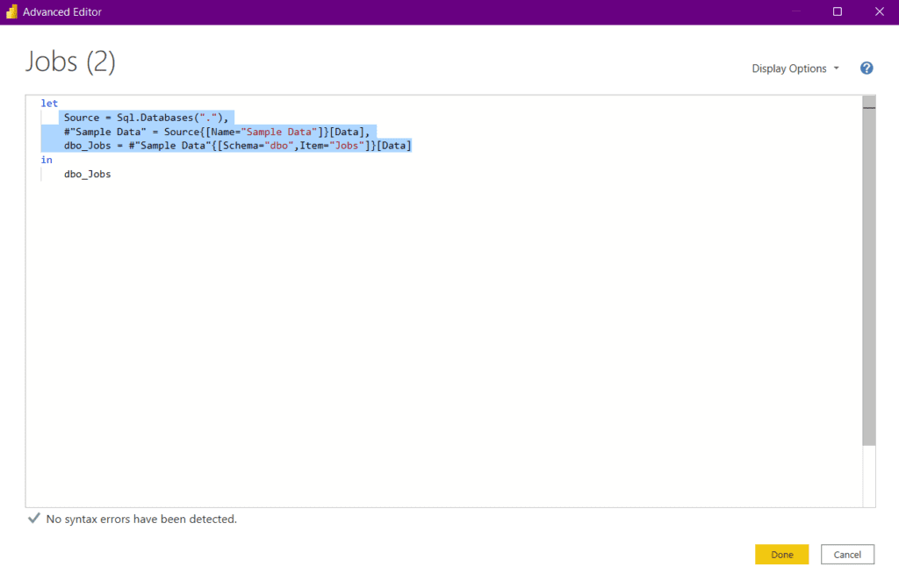Viewport: 899px width, 588px height.
Task: Click the syntax check checkmark icon
Action: [33, 519]
